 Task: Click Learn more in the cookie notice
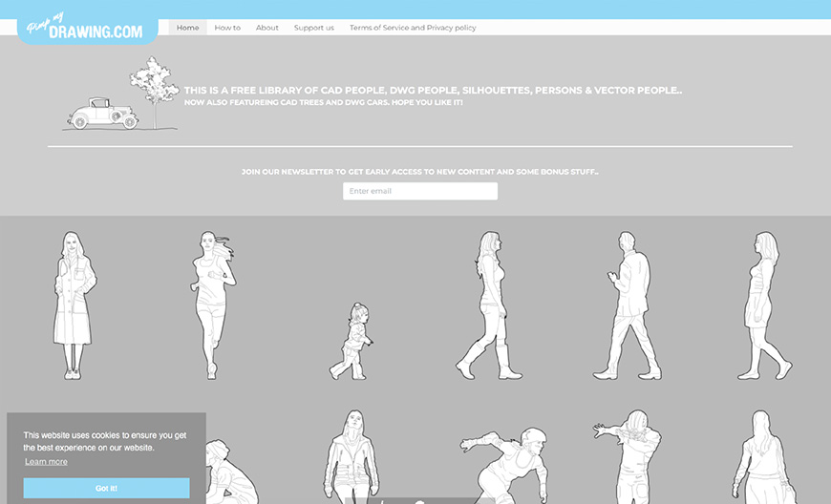point(46,462)
